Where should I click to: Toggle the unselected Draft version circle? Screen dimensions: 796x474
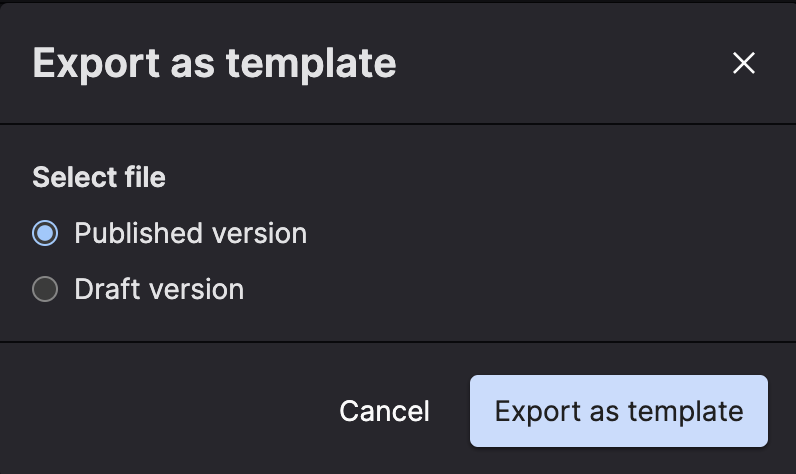pyautogui.click(x=45, y=290)
